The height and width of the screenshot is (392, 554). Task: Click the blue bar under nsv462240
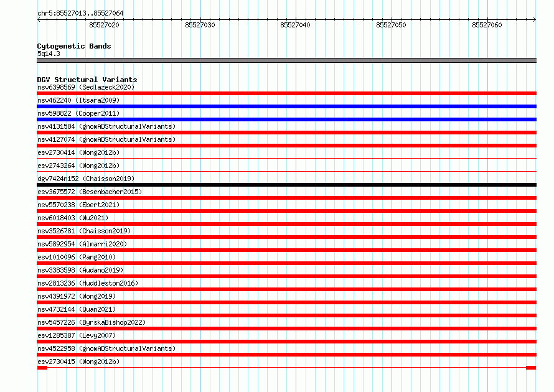286,106
